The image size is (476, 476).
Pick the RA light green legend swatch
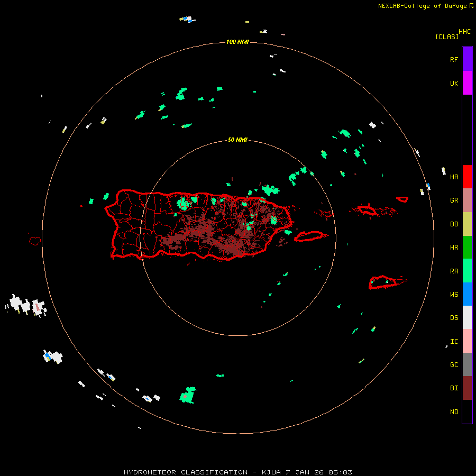(467, 271)
